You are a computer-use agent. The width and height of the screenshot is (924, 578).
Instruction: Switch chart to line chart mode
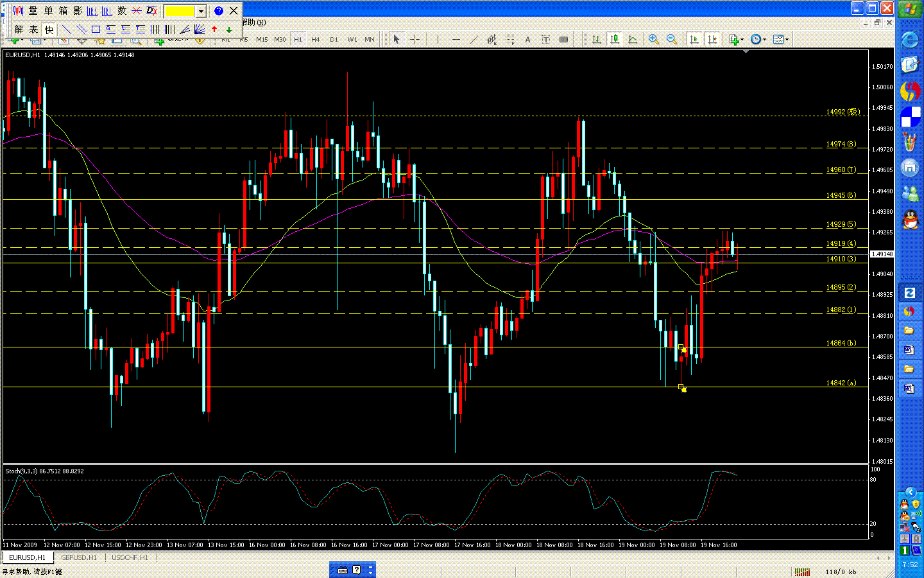[x=633, y=40]
